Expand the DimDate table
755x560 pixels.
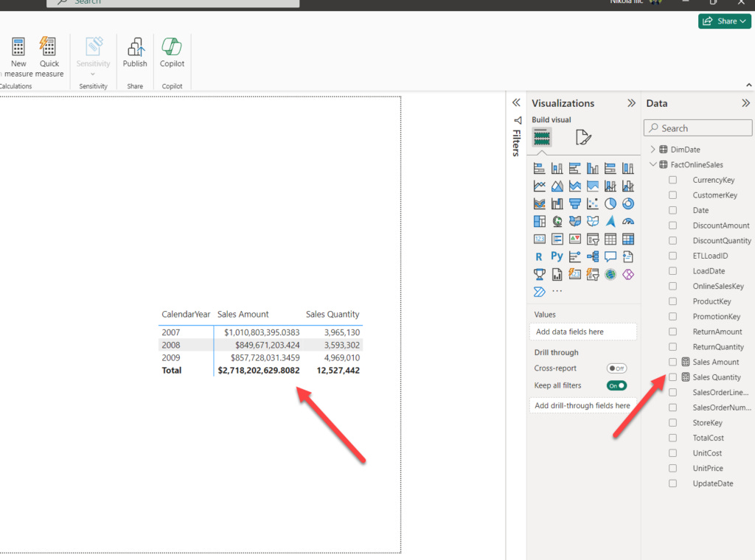coord(653,149)
